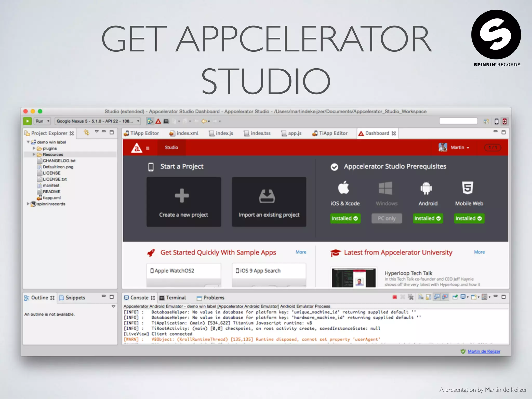Screen dimensions: 532x399
Task: Click the Martin de Keijzer status bar link
Action: pos(484,351)
